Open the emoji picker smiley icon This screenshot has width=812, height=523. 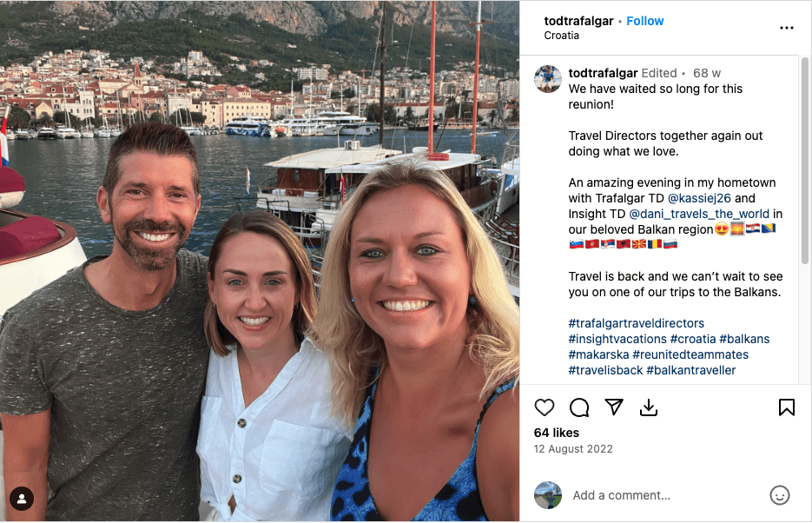[779, 495]
